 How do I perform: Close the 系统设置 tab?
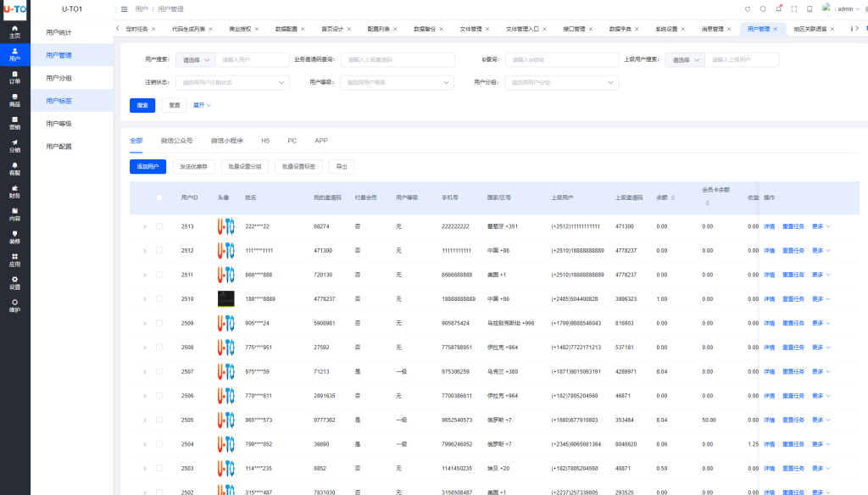click(x=682, y=29)
